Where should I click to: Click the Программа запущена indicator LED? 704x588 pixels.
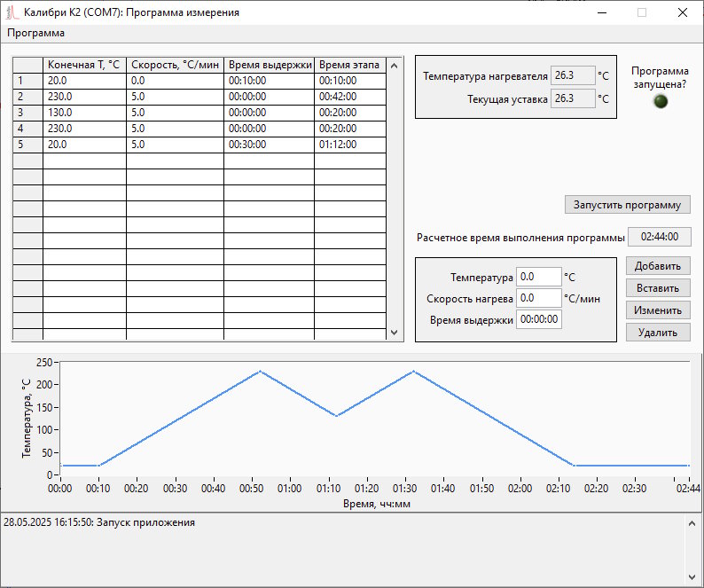[x=660, y=101]
